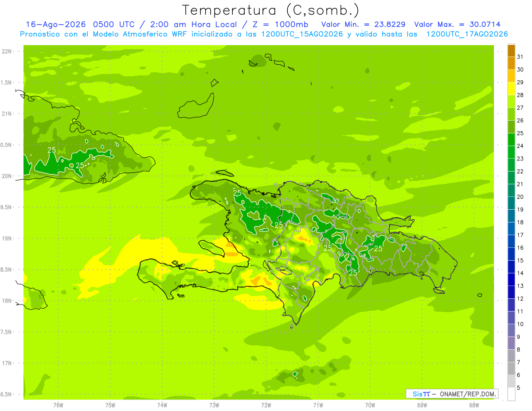Click the '31' colorbar label
The image size is (532, 411).
[520, 57]
